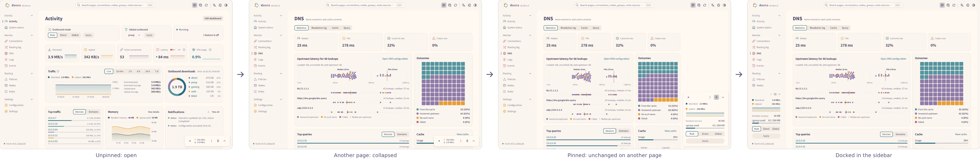The image size is (980, 159).
Task: Collapse the Routing section in the 'Docked in the sidebar' panel
Action: 779,73
